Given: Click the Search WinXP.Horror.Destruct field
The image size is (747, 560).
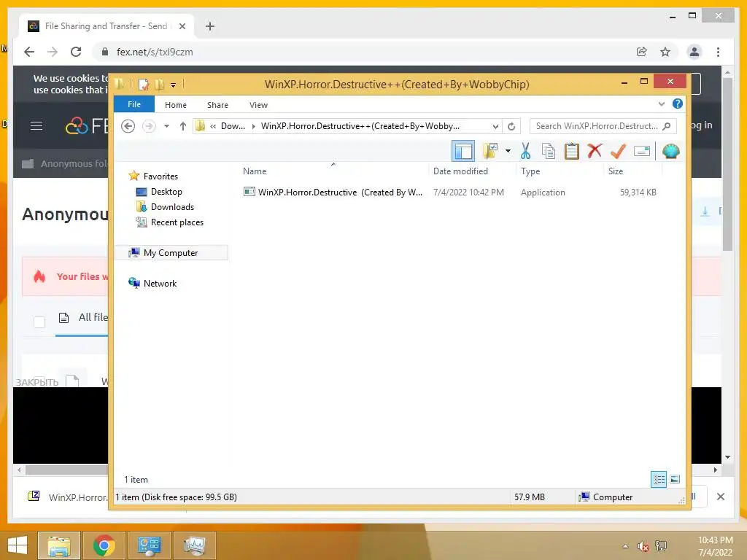Looking at the screenshot, I should tap(603, 126).
